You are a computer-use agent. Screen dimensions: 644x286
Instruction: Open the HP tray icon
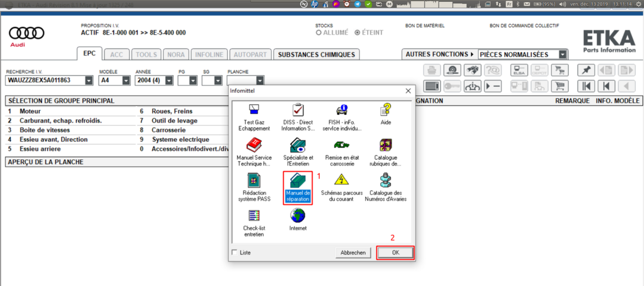pos(315,4)
